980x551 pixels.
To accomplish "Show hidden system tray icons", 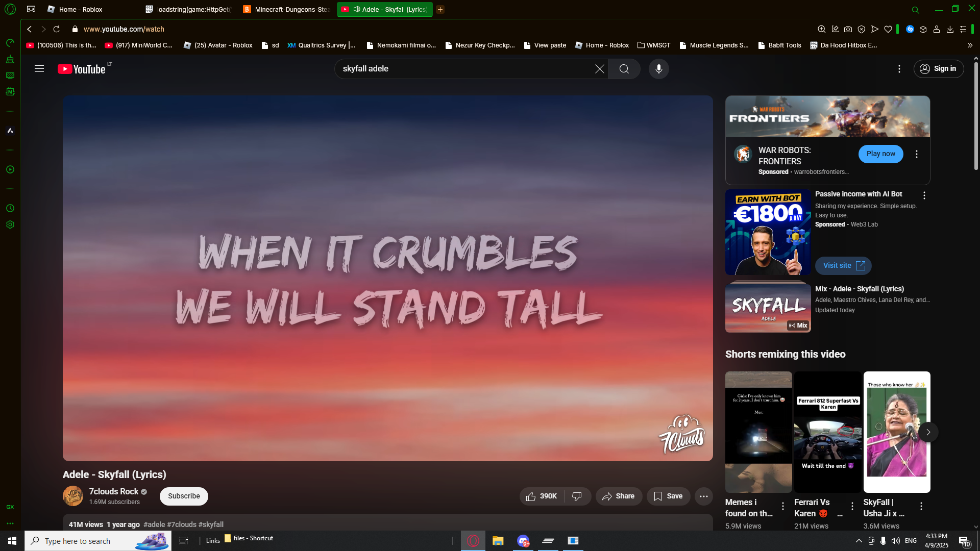I will 859,541.
